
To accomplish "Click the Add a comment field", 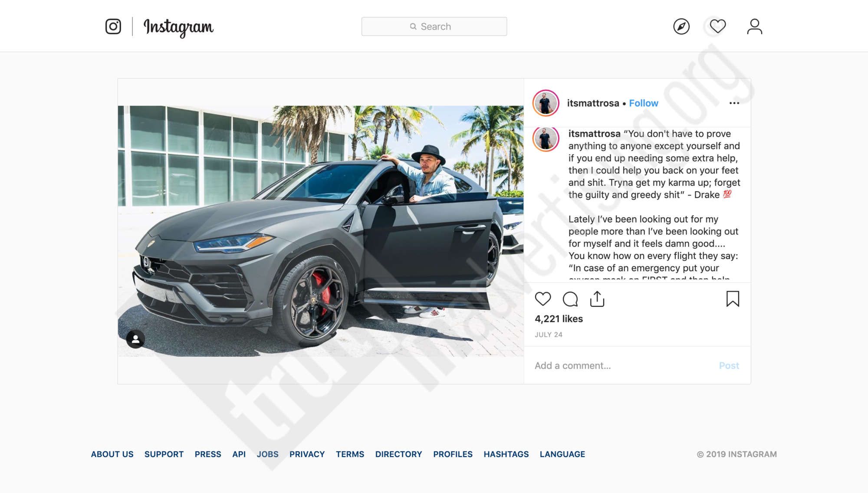I will click(621, 365).
